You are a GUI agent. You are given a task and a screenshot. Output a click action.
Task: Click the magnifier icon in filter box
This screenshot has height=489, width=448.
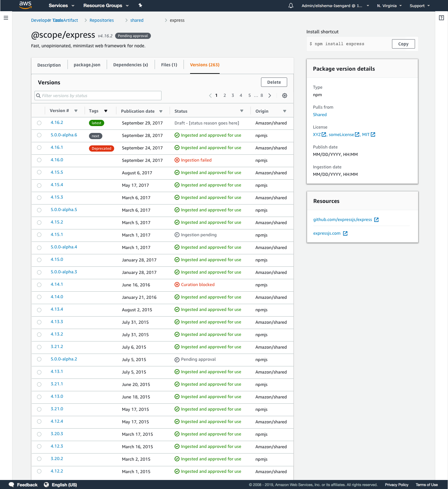point(38,96)
